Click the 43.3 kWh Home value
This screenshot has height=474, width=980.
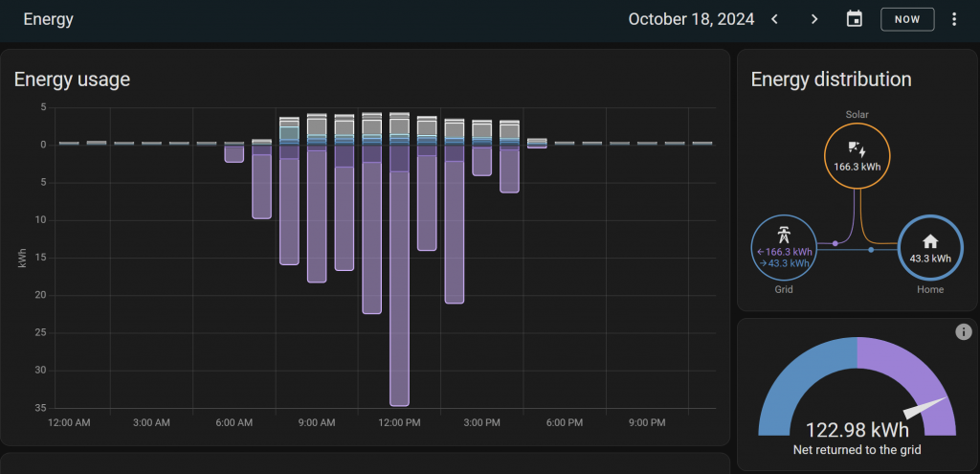click(x=930, y=259)
